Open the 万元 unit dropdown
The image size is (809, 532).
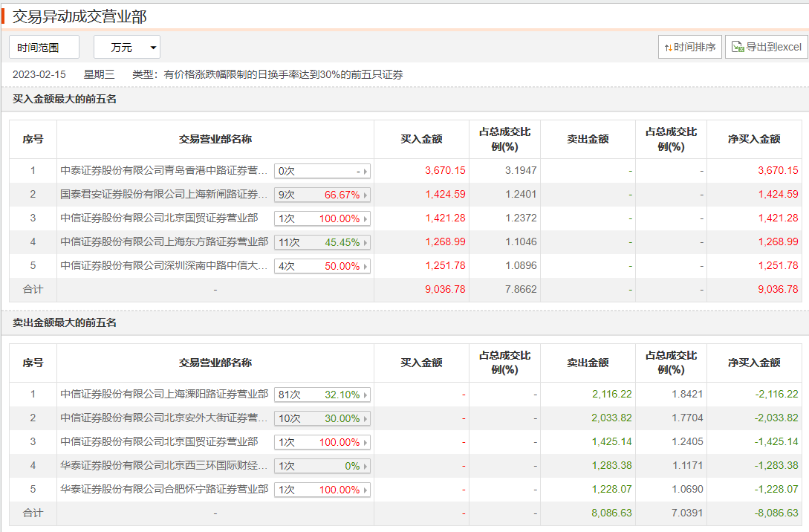(127, 47)
